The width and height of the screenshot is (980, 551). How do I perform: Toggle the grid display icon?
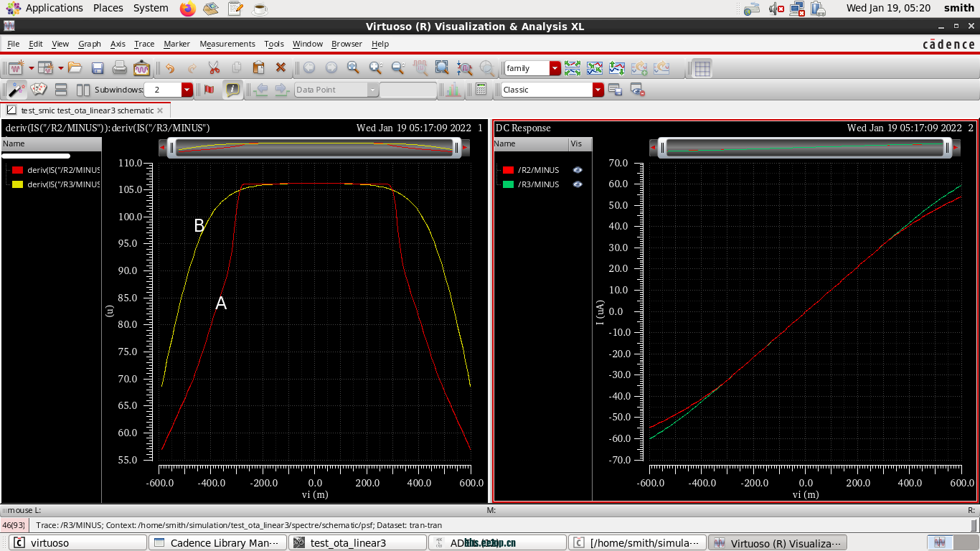click(702, 68)
